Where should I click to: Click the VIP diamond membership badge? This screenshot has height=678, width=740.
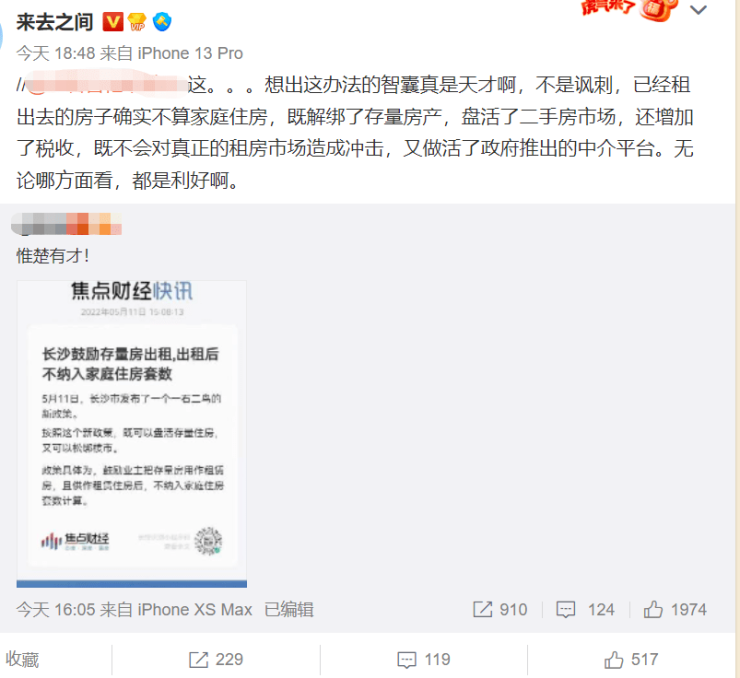pyautogui.click(x=137, y=22)
